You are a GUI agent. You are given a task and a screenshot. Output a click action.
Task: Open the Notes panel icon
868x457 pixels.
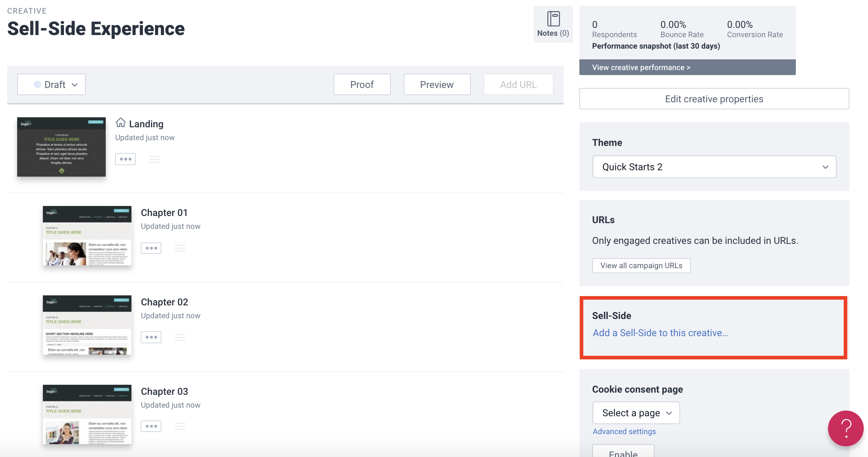point(553,19)
